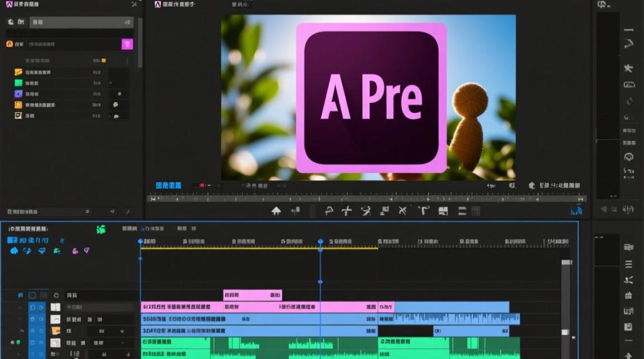Screen dimensions: 644x359
Task: Select the short pink clip on the top track
Action: (x=253, y=295)
